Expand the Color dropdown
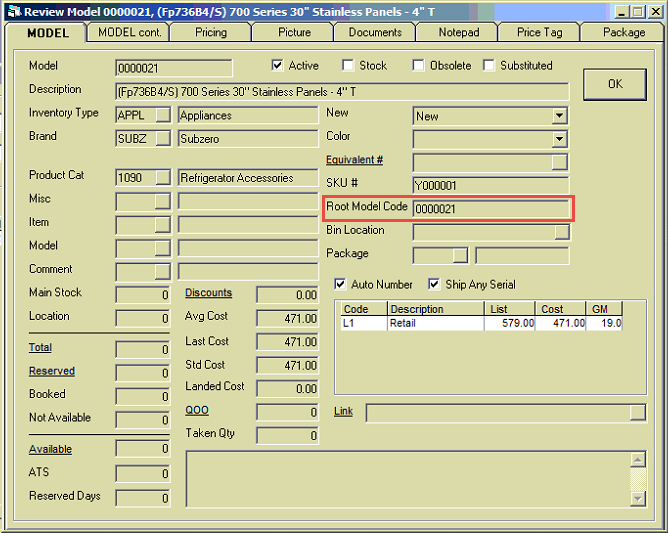Screen dimensions: 668x533 click(x=559, y=139)
